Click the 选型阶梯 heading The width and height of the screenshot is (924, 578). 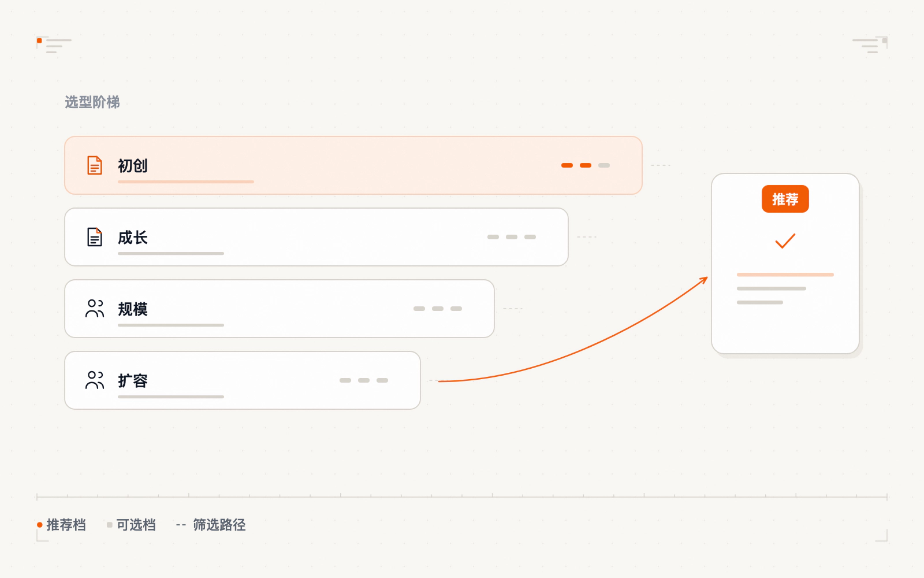(92, 102)
